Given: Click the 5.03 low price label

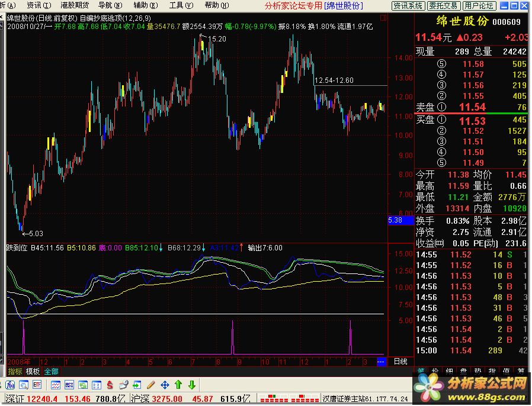Looking at the screenshot, I should (x=36, y=234).
